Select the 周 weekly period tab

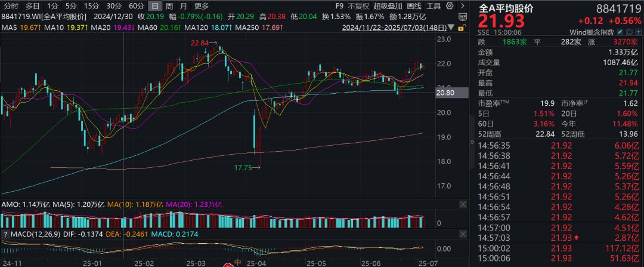click(x=168, y=6)
